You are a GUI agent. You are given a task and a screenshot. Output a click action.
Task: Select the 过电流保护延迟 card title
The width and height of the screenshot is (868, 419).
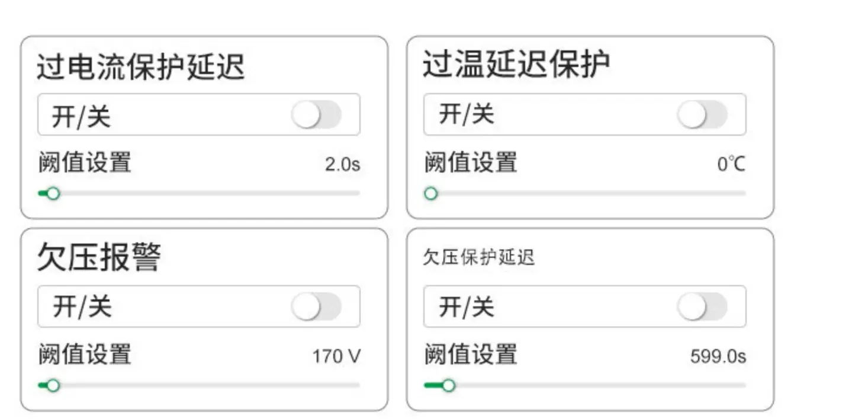coord(141,66)
